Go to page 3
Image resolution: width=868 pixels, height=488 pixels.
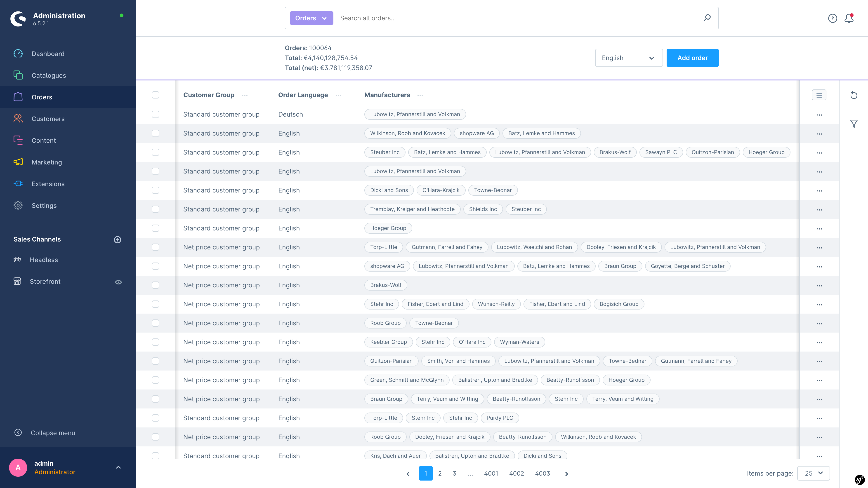[x=454, y=474]
